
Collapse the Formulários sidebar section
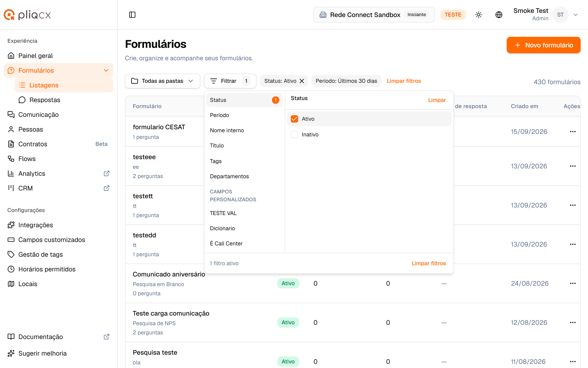[106, 70]
